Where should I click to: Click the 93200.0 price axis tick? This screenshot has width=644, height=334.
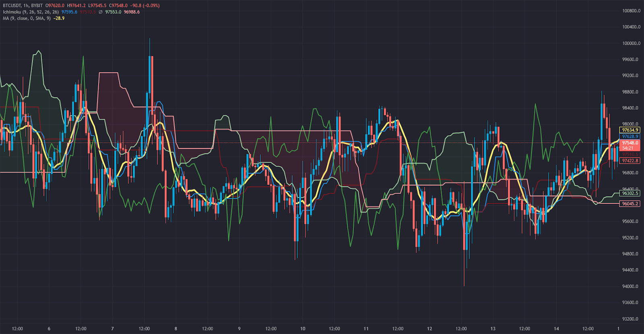(631, 319)
